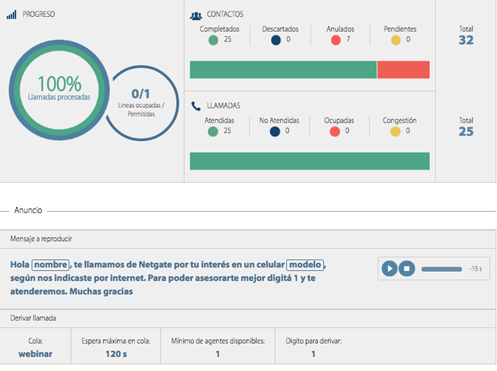
Task: Click the 'Espera máxima en cola:' label
Action: coord(116,341)
